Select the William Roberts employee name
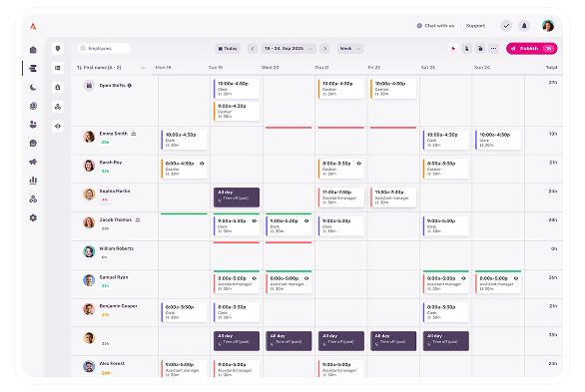The width and height of the screenshot is (585, 392). (x=117, y=248)
